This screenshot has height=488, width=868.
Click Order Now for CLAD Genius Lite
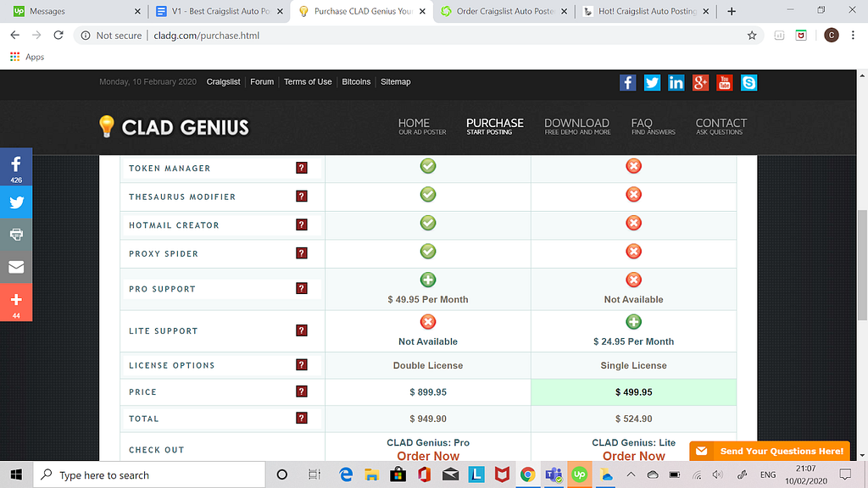634,456
